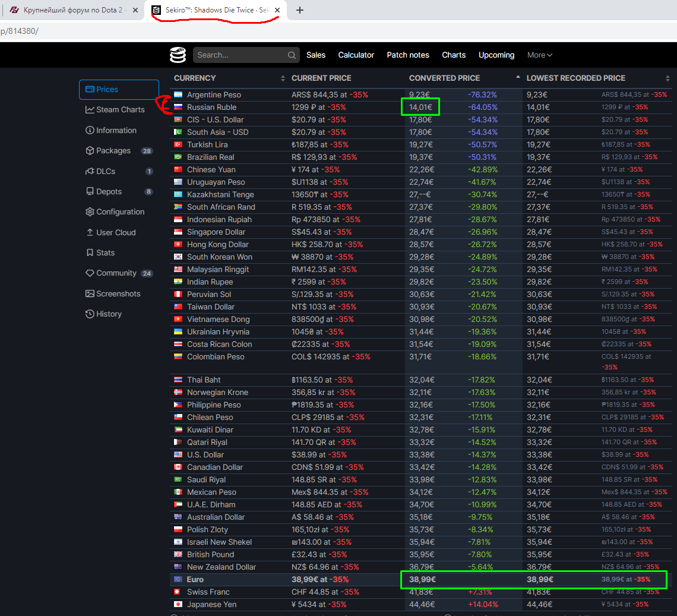Sort by Lowest Recorded Price column

coord(575,78)
